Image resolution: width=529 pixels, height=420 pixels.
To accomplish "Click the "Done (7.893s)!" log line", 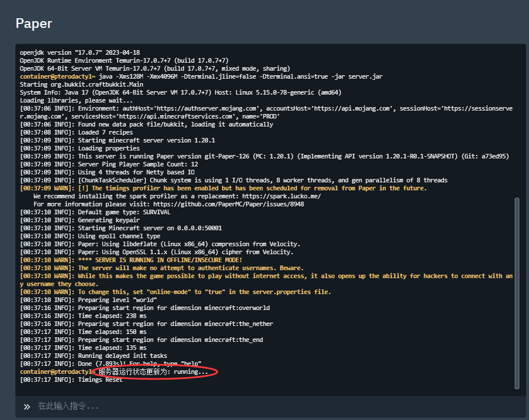I will pyautogui.click(x=111, y=364).
